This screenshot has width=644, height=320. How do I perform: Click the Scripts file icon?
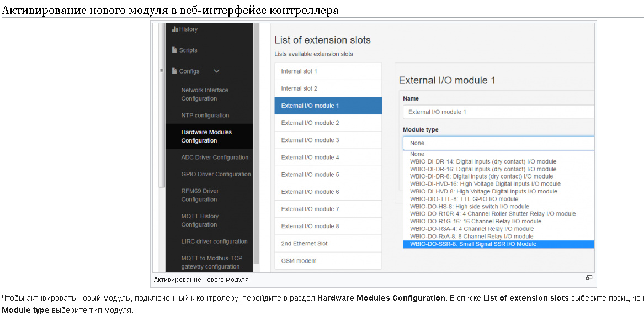[174, 50]
